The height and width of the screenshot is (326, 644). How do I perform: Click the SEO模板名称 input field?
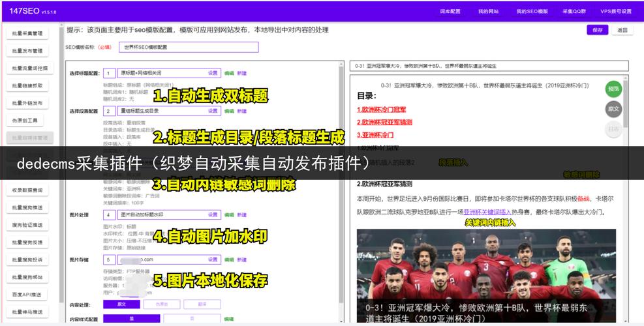point(189,47)
